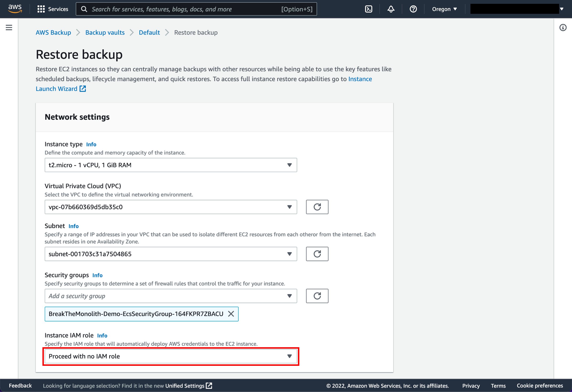Open the Terms link
572x392 pixels.
pos(498,385)
